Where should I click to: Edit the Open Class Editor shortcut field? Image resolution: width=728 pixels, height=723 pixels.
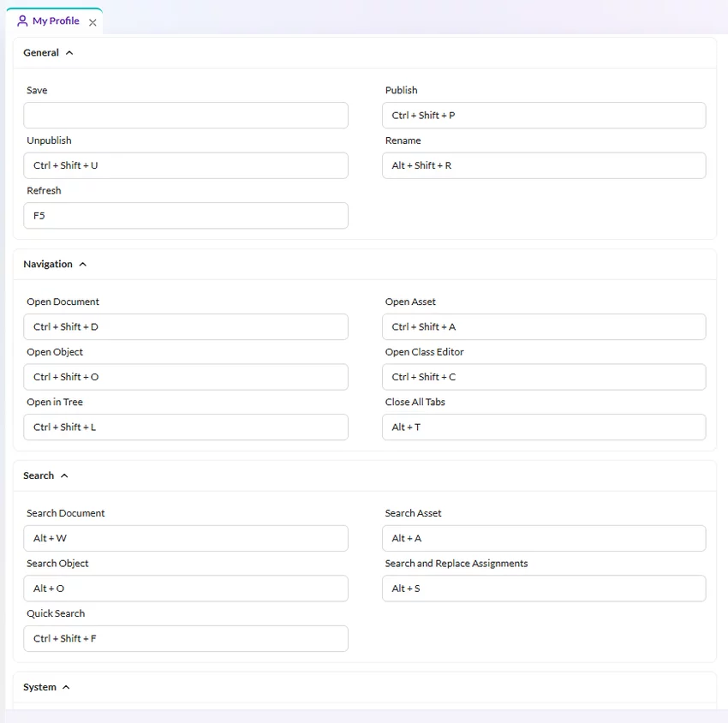coord(544,377)
